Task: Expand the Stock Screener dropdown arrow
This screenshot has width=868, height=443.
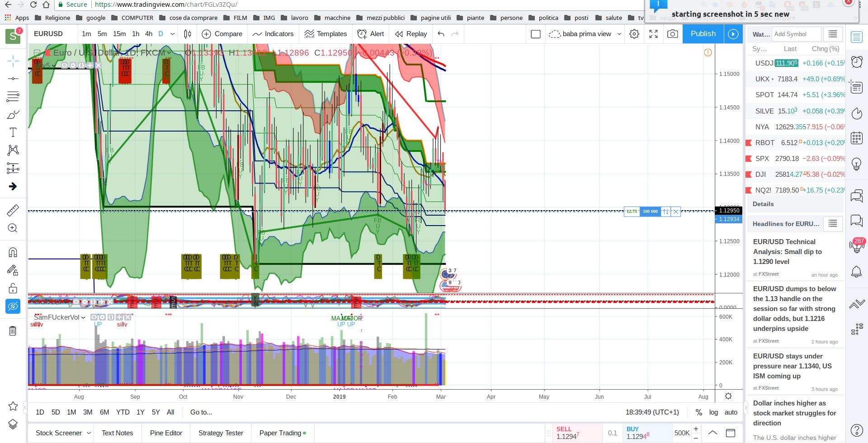Action: [89, 433]
